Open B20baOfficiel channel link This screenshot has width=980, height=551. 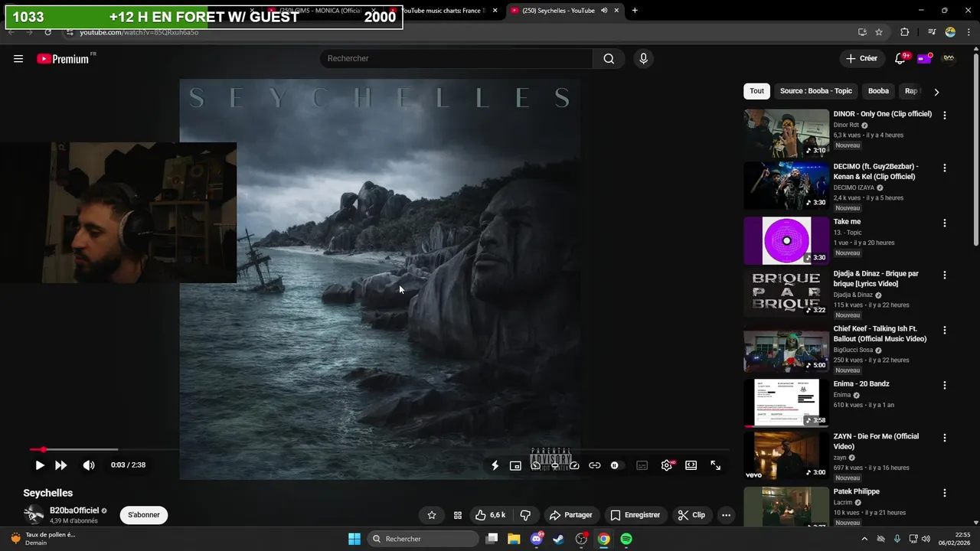click(74, 510)
